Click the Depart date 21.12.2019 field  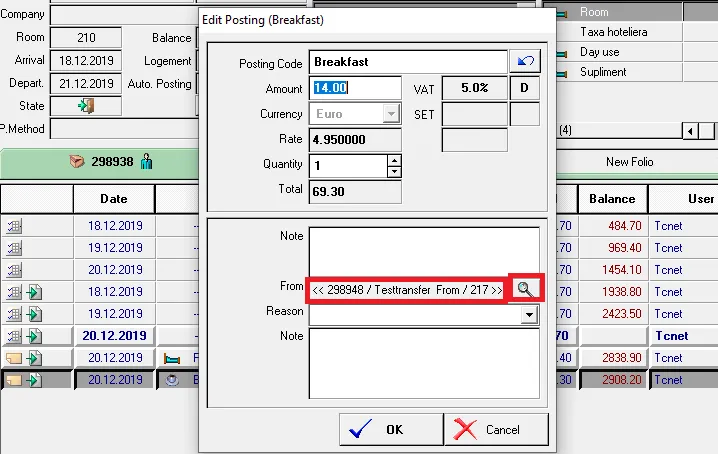pyautogui.click(x=86, y=83)
